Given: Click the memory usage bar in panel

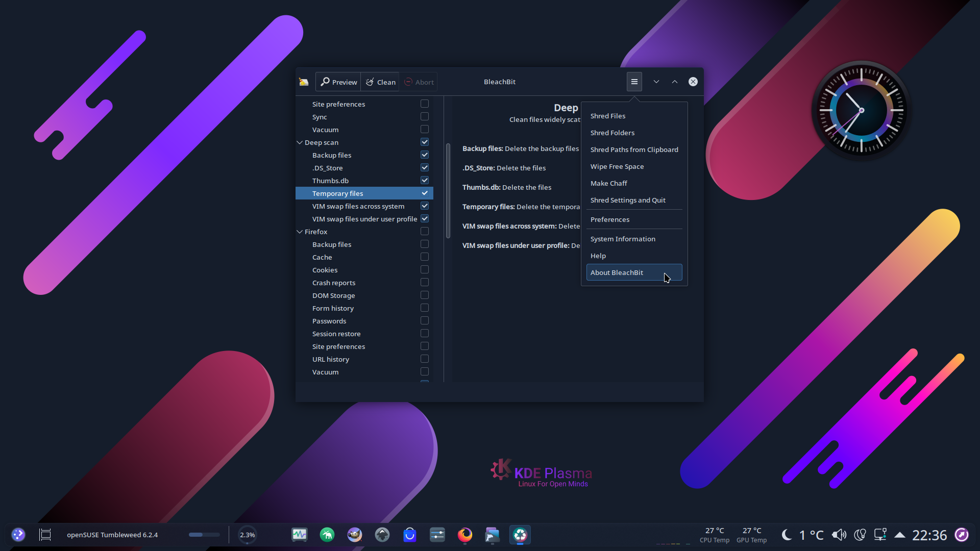Looking at the screenshot, I should coord(204,535).
